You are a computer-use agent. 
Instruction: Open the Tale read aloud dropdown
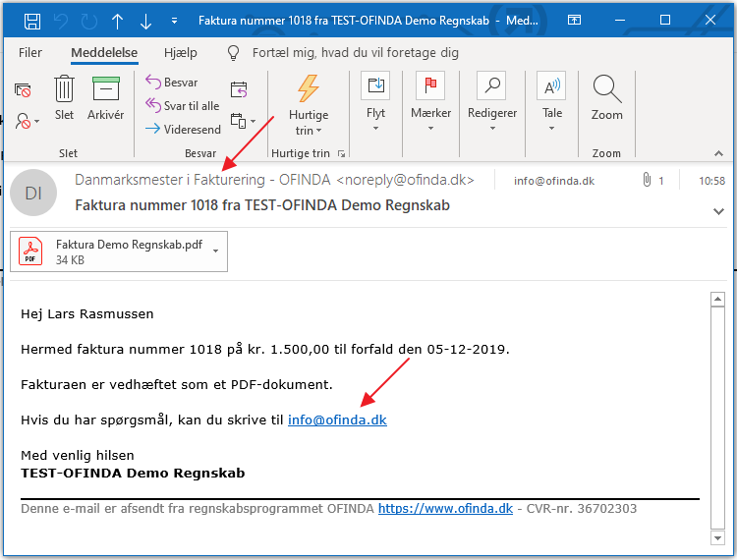point(552,101)
